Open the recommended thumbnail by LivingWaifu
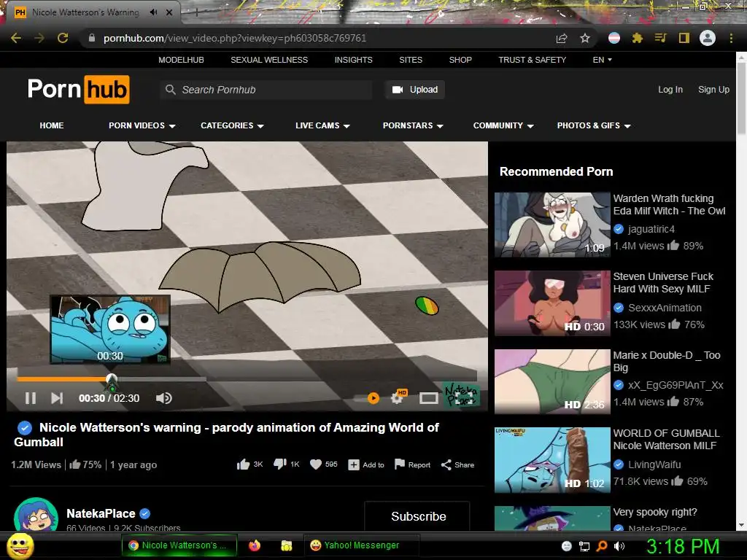 552,459
